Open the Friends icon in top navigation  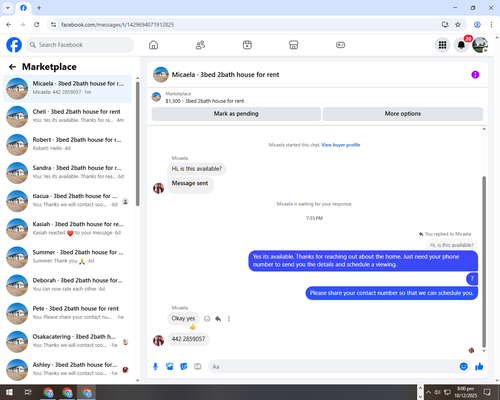200,45
